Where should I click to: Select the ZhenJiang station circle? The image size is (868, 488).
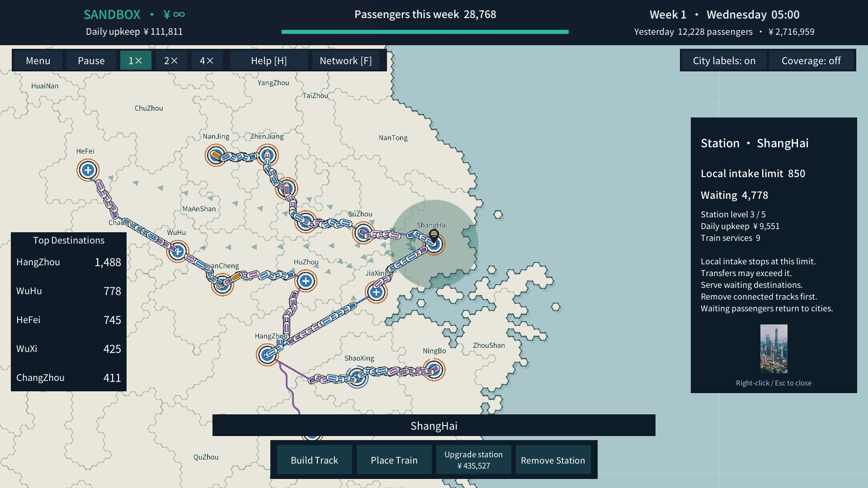click(267, 155)
